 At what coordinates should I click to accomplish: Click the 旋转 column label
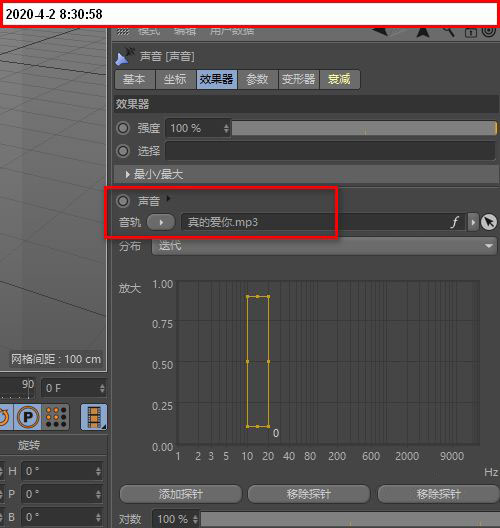click(x=29, y=445)
